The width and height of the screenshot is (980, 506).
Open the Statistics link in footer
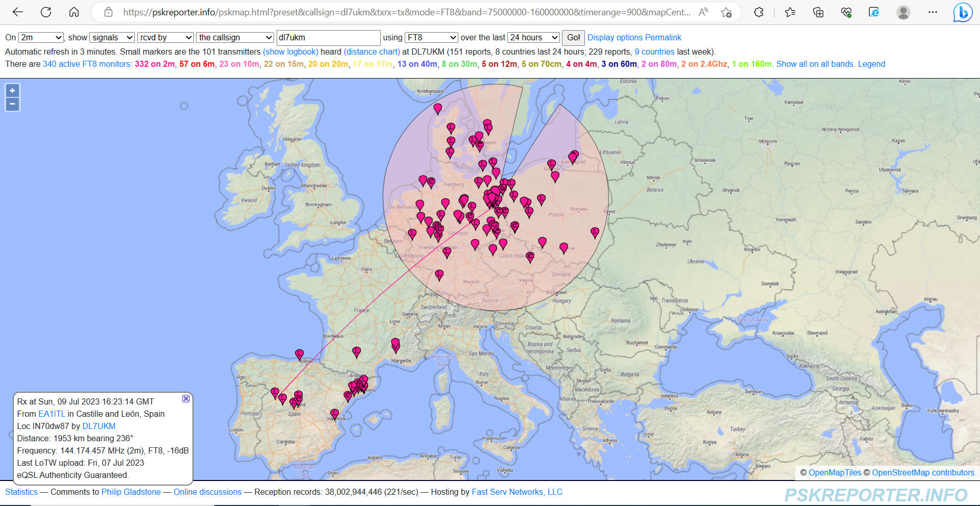point(21,492)
